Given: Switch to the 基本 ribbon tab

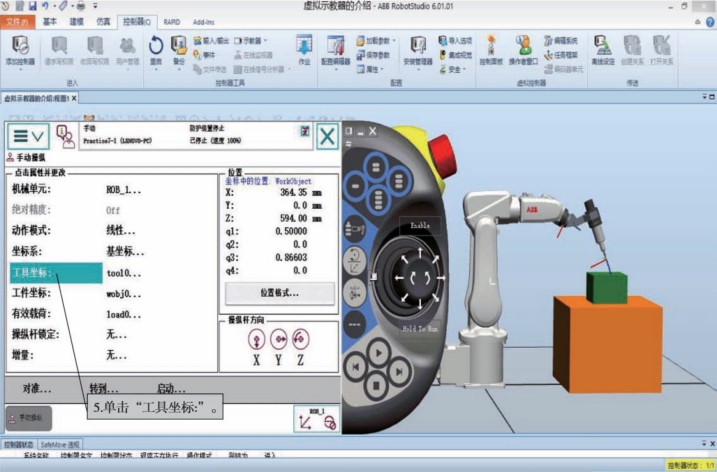Looking at the screenshot, I should pyautogui.click(x=49, y=21).
